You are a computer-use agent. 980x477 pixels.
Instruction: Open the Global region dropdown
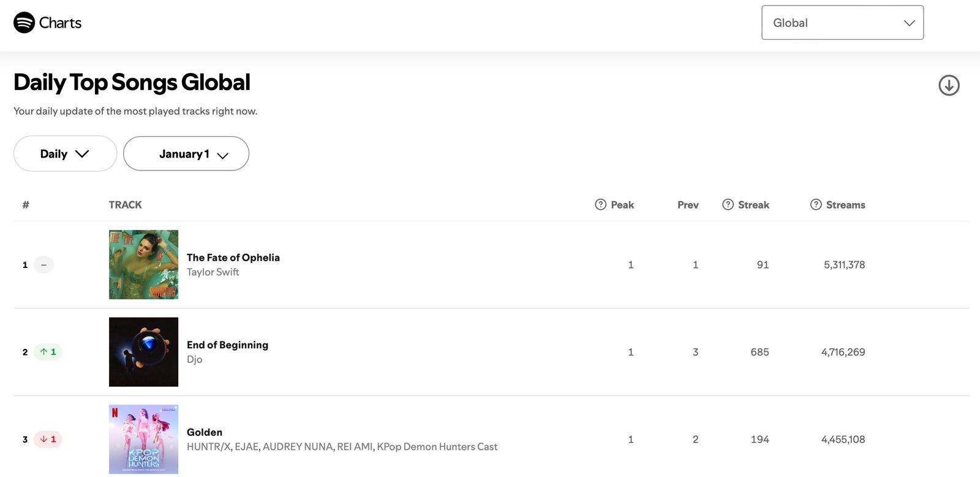pyautogui.click(x=842, y=23)
